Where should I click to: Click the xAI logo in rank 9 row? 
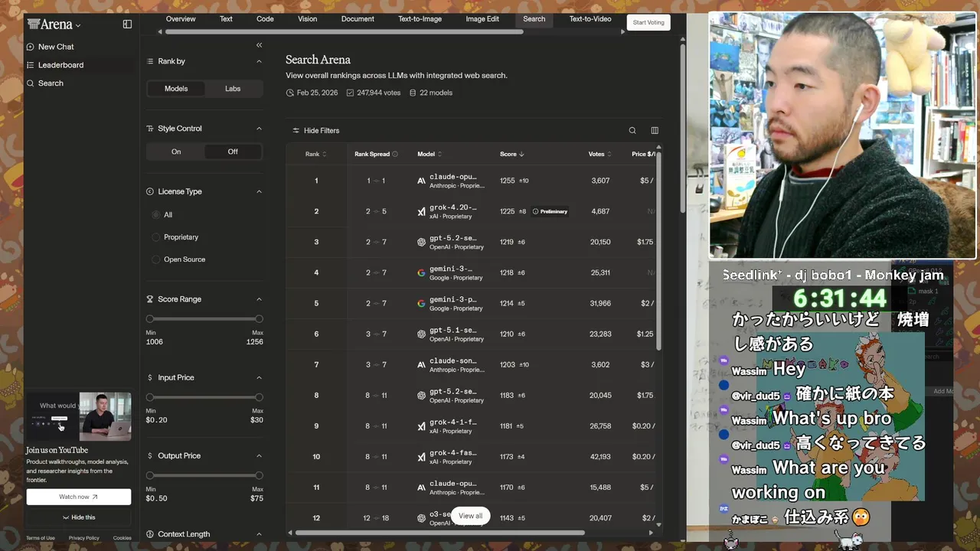[421, 426]
